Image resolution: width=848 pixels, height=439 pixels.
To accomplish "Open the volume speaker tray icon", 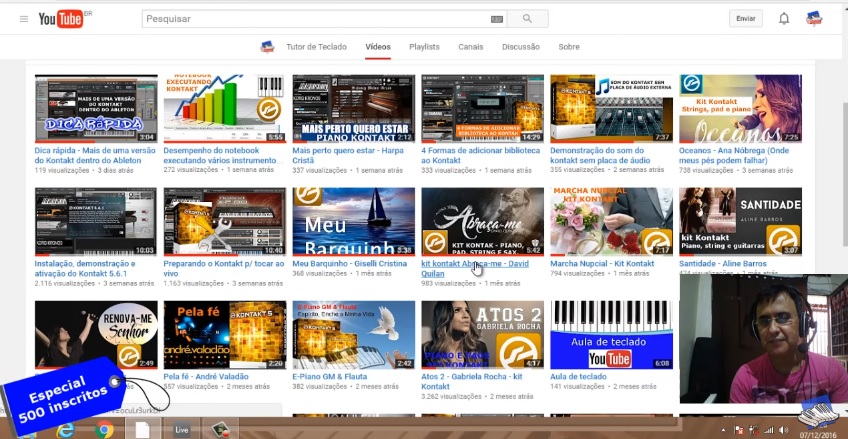I will coord(783,430).
